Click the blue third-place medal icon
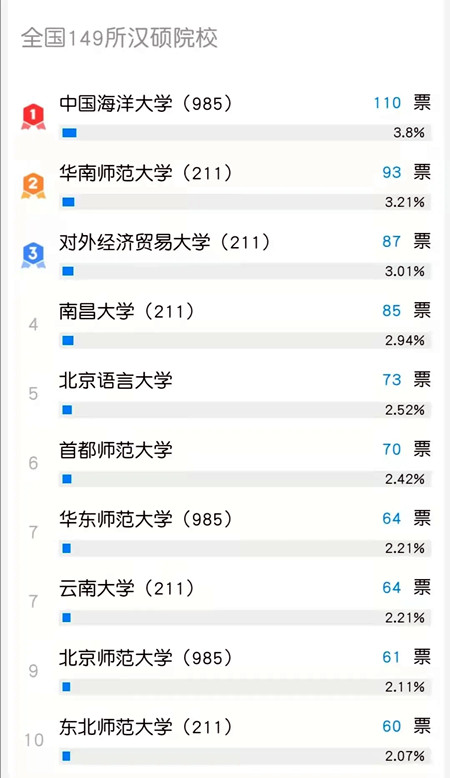 [33, 255]
